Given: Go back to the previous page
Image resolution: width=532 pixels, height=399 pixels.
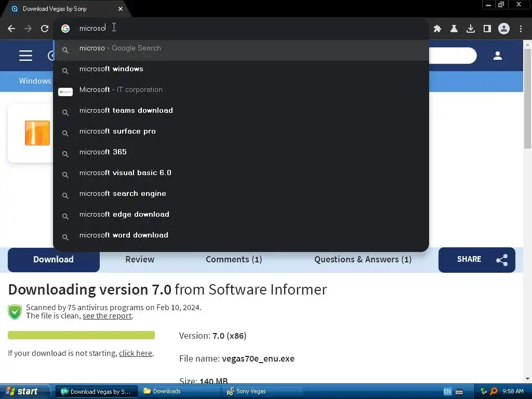Looking at the screenshot, I should pos(11,29).
